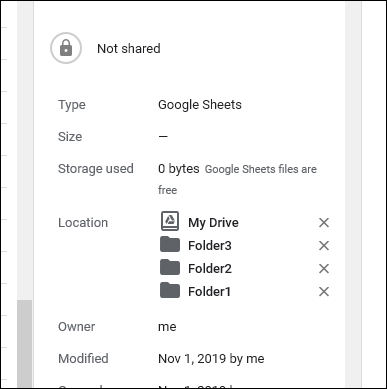387x389 pixels.
Task: Click the Folder1 folder icon
Action: 170,290
